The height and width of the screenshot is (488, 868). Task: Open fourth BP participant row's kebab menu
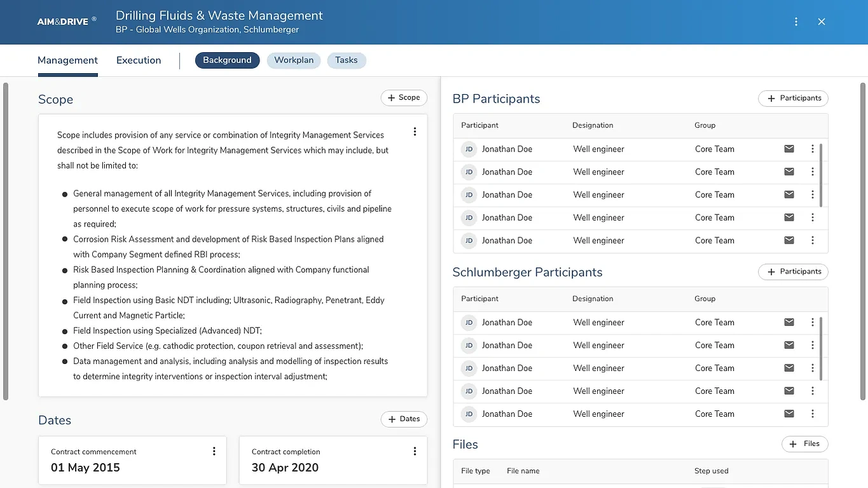click(x=813, y=218)
